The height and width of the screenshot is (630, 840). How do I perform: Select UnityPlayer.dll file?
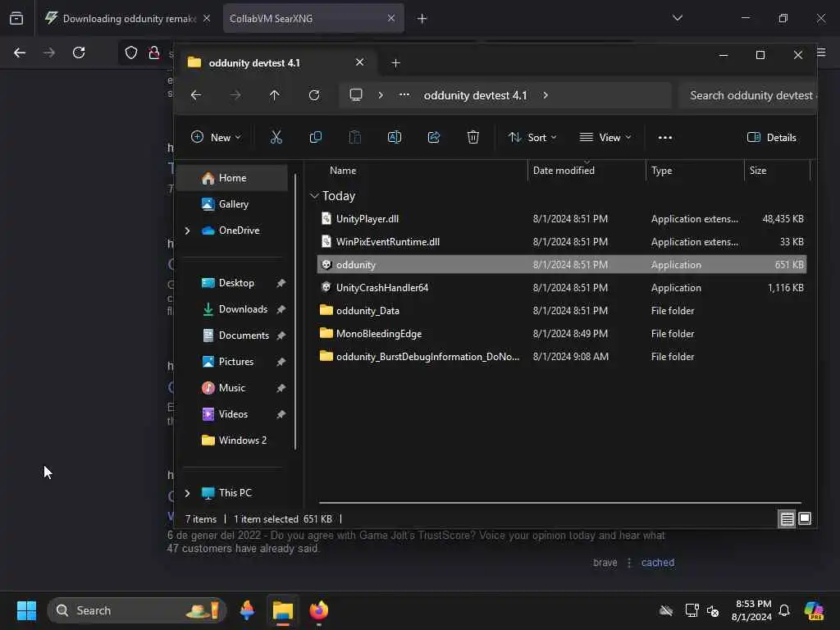pos(561,218)
